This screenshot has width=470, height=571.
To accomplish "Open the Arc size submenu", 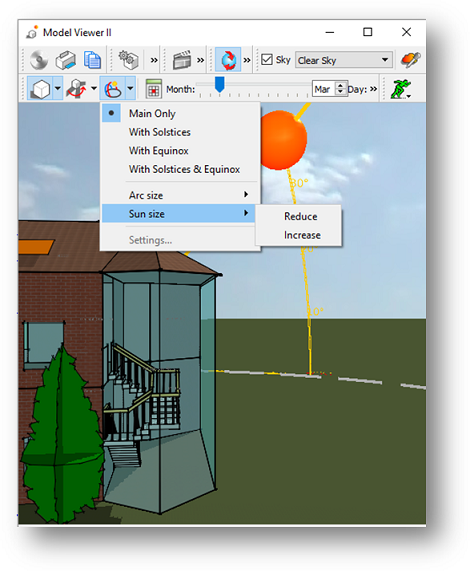I will click(x=180, y=195).
